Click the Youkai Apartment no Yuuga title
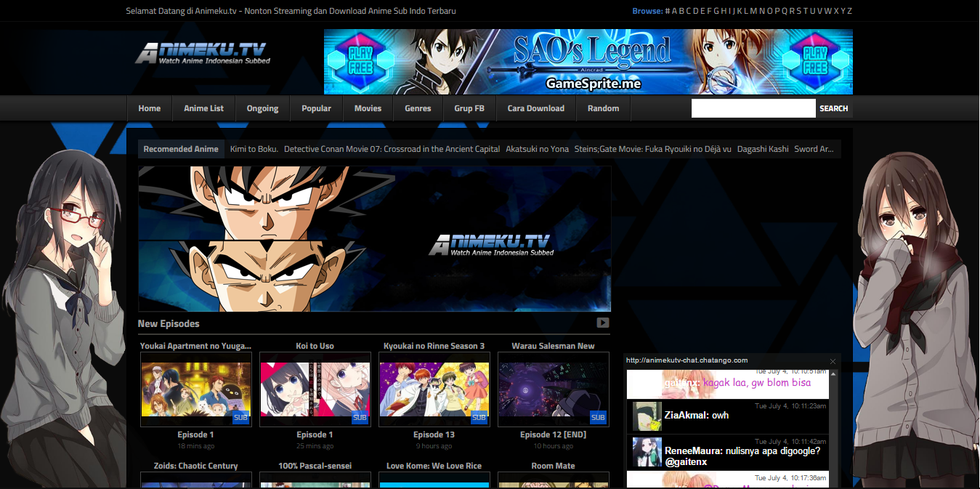Image resolution: width=980 pixels, height=489 pixels. coord(196,346)
